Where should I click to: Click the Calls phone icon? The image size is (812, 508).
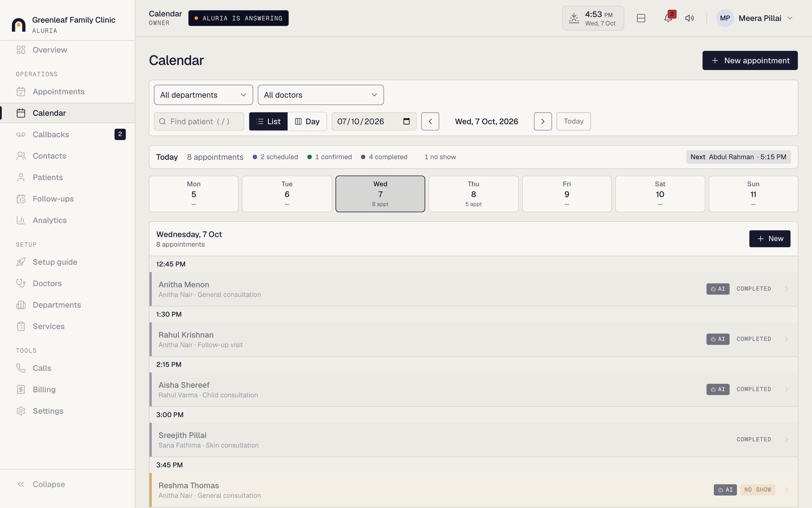[x=21, y=368]
